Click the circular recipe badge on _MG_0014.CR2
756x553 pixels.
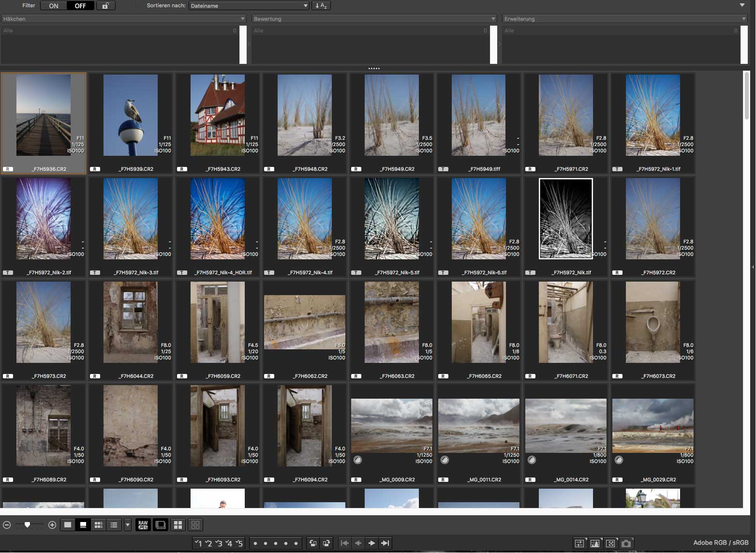[x=532, y=460]
